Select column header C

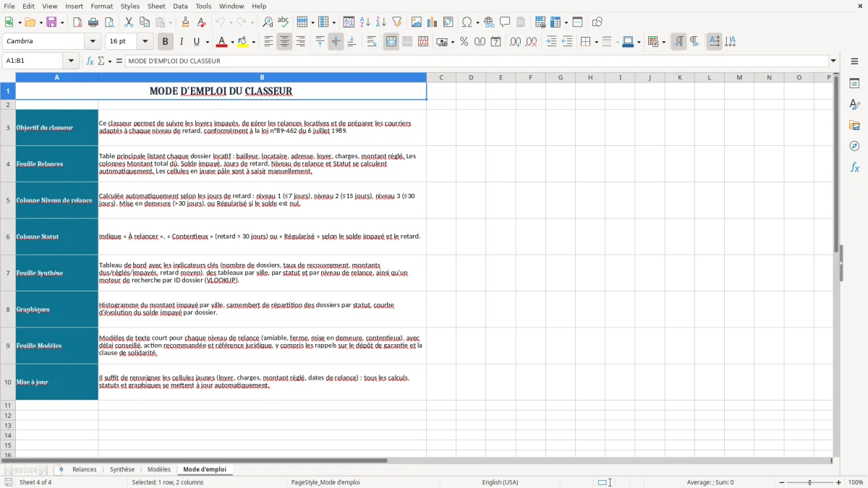pyautogui.click(x=441, y=77)
